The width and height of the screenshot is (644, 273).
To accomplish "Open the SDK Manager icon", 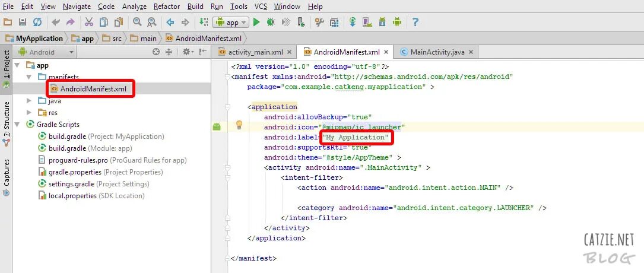I will [382, 22].
